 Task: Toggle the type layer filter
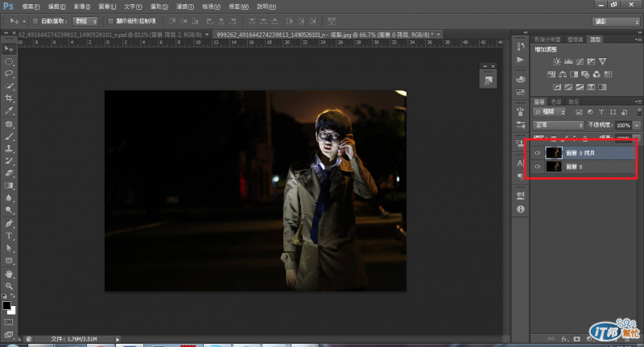pos(601,112)
